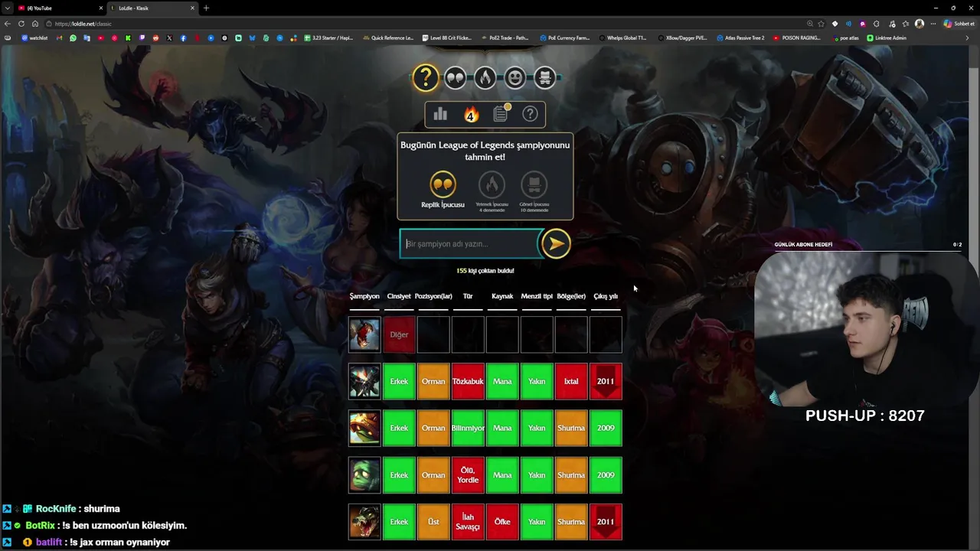
Task: Open the how-to-play help icon
Action: 530,114
